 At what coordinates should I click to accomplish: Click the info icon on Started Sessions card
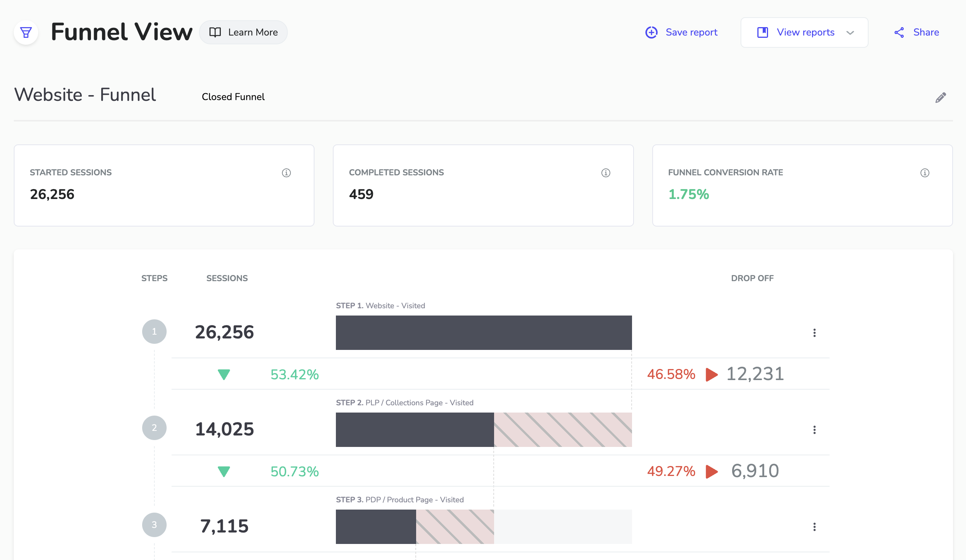[x=286, y=173]
